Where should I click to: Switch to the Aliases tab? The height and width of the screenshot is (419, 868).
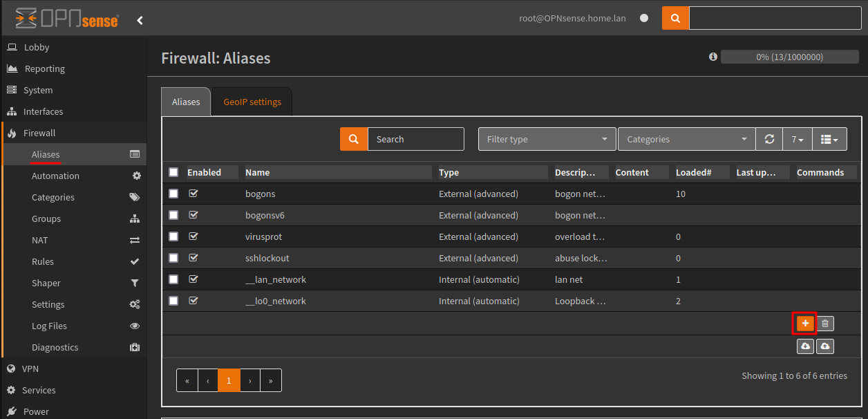186,102
